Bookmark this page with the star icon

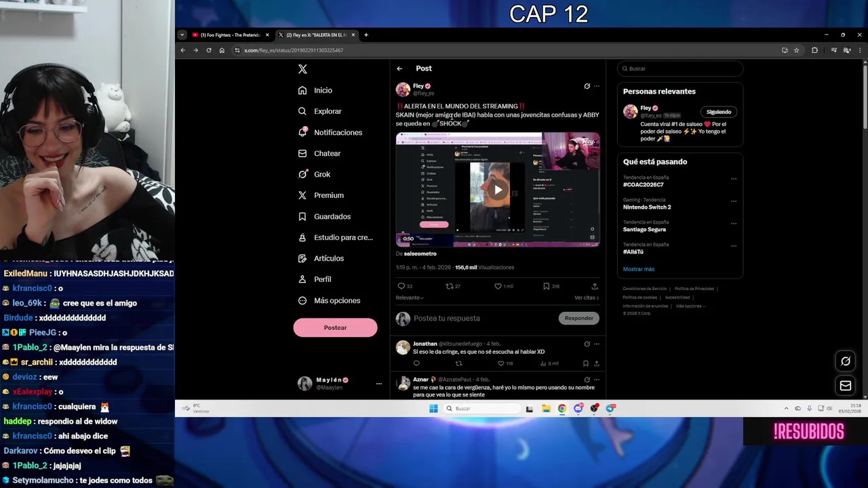pos(796,50)
